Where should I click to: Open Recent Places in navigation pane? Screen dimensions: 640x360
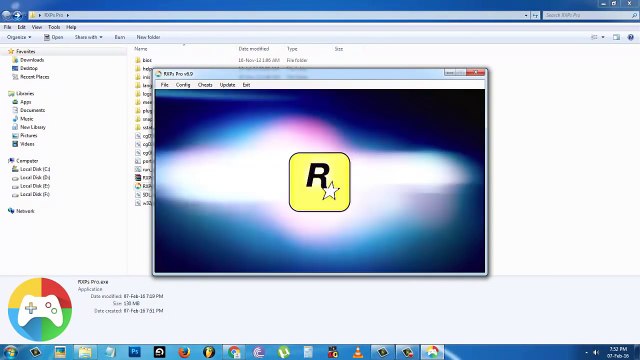pyautogui.click(x=34, y=77)
